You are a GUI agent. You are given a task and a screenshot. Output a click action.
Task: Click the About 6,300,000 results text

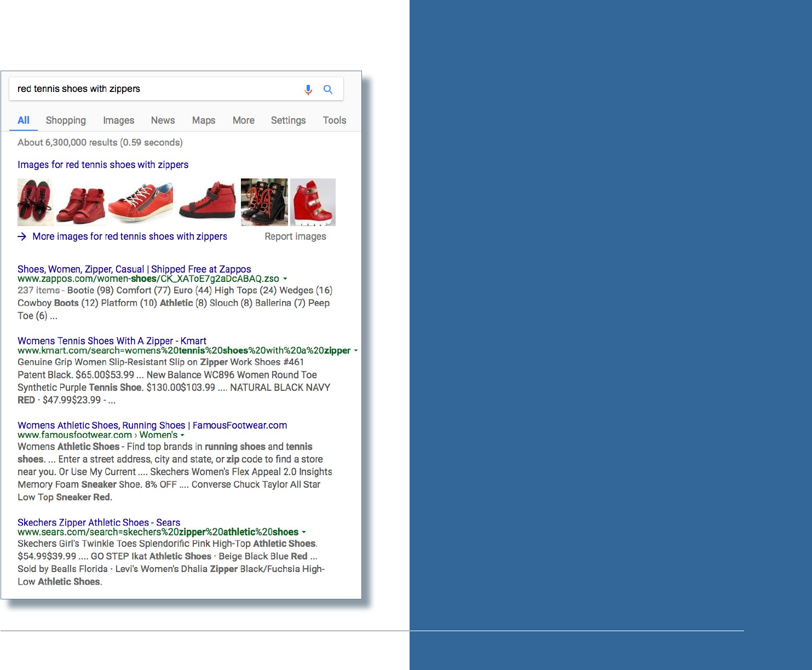click(100, 142)
